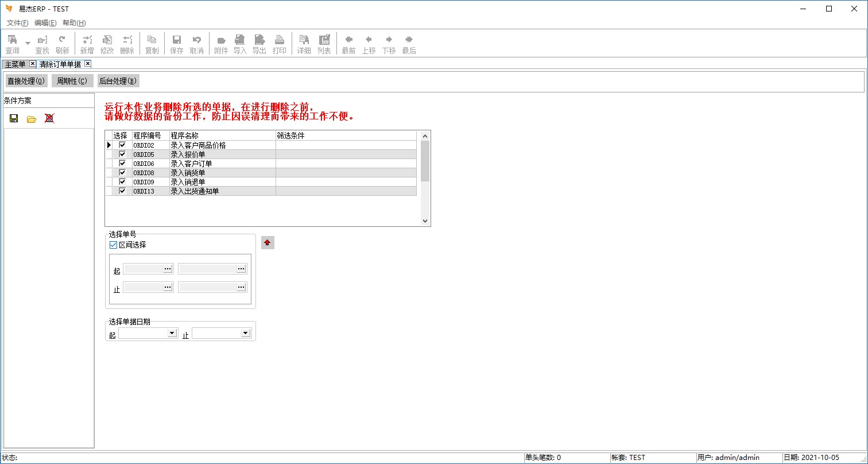This screenshot has height=464, width=868.
Task: Expand the arrow next to 查询
Action: 28,43
